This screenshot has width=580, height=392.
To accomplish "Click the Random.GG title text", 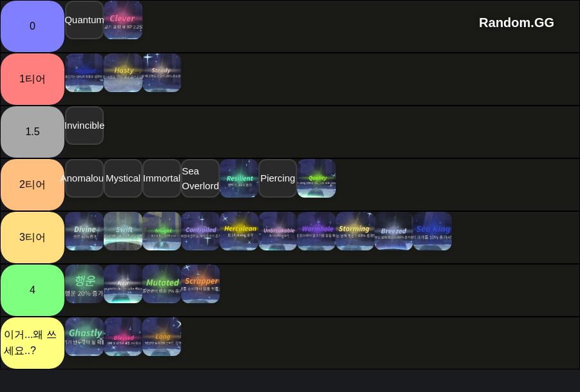I will (x=516, y=23).
